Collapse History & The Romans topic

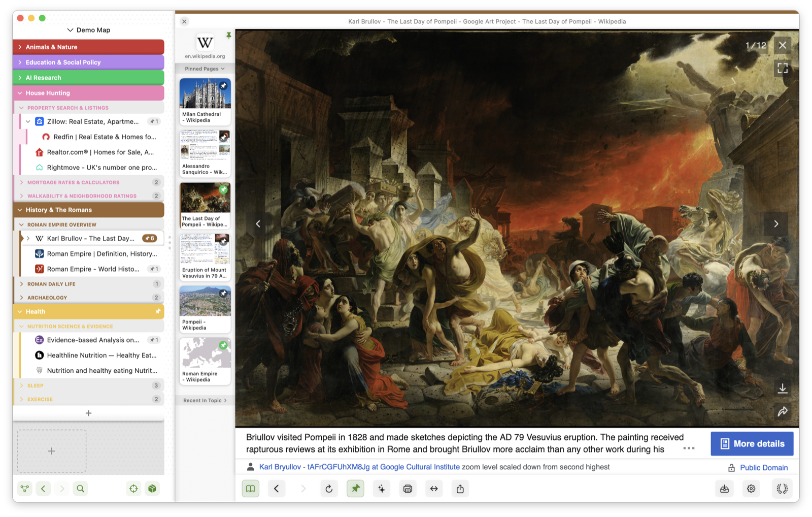pyautogui.click(x=20, y=210)
